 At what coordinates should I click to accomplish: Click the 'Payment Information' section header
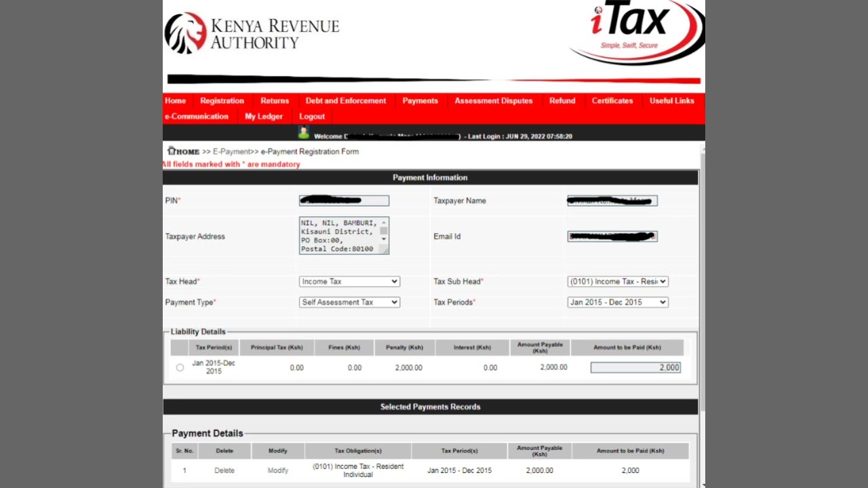pyautogui.click(x=430, y=178)
